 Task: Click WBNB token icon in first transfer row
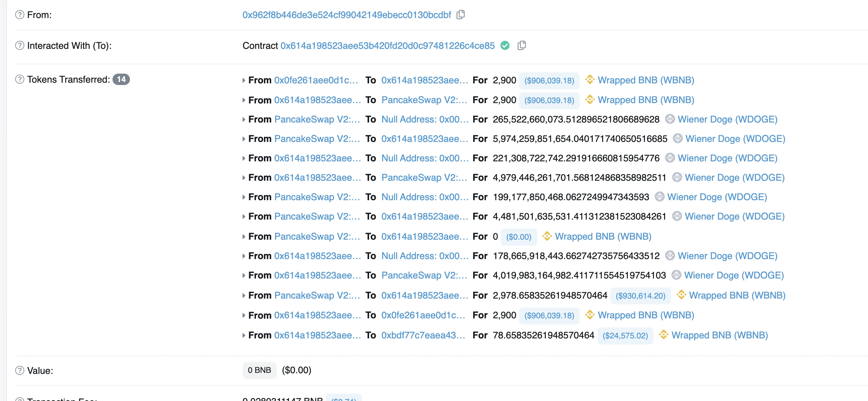590,80
